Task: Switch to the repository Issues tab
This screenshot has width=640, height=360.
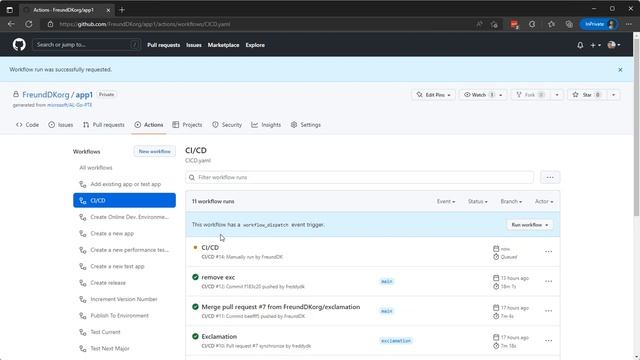Action: [60, 125]
